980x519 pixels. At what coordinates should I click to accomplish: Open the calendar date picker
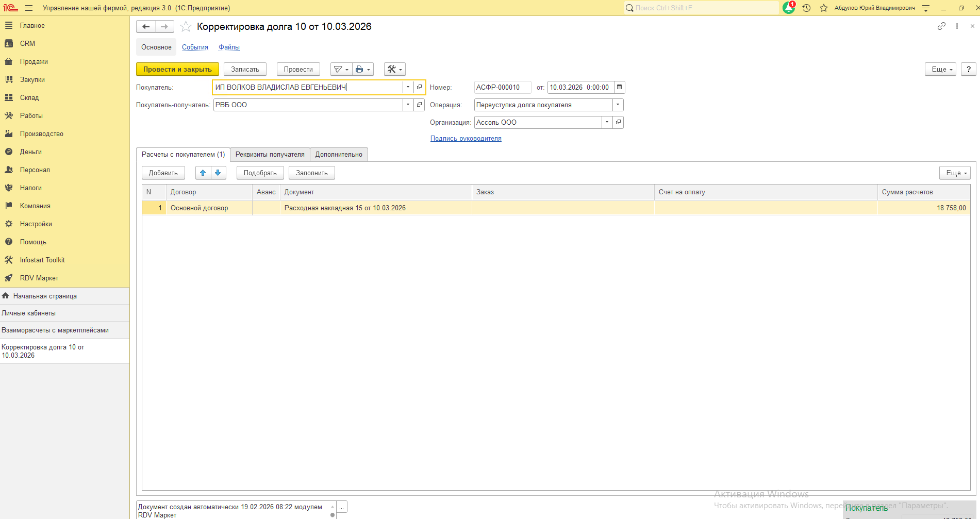(619, 87)
